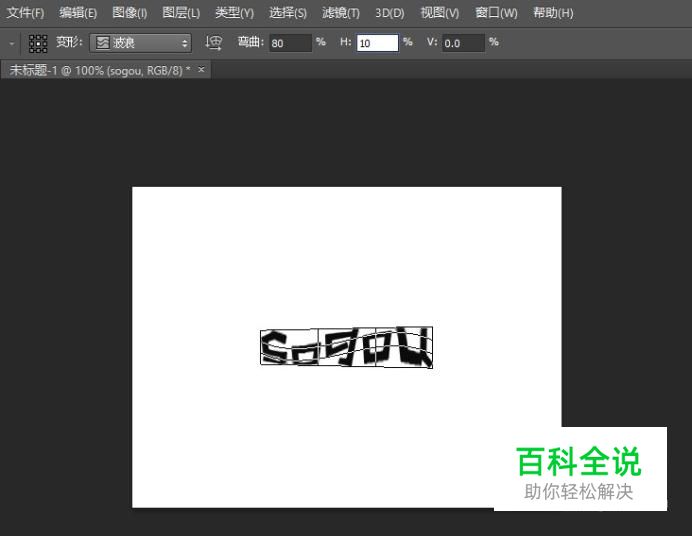Click the warped sogou text on canvas

[346, 347]
